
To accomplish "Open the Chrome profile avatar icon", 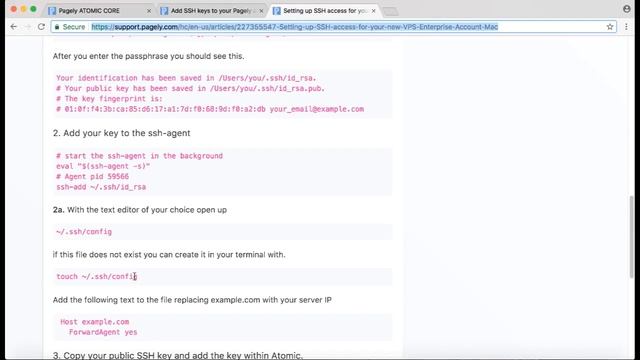I will coord(627,9).
